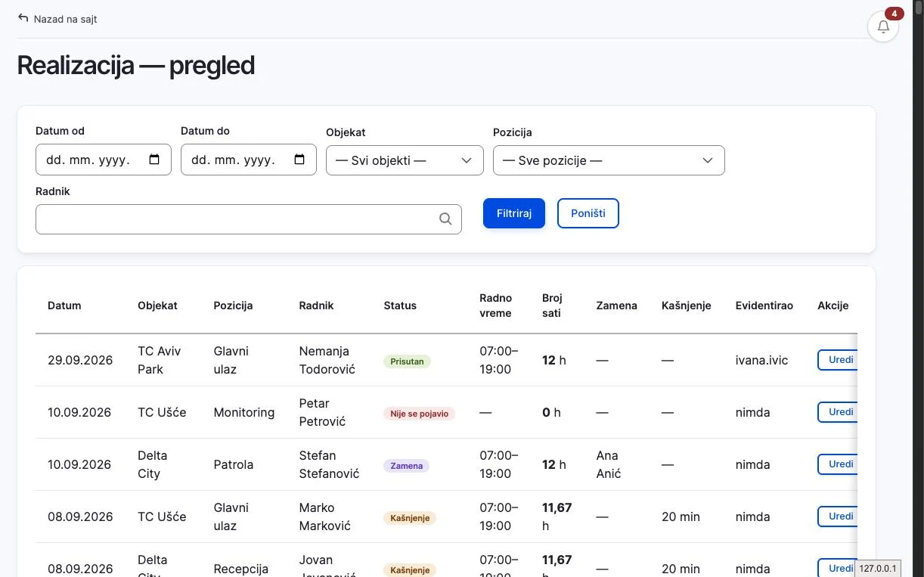Click the Akcije column header
924x577 pixels.
coord(833,306)
